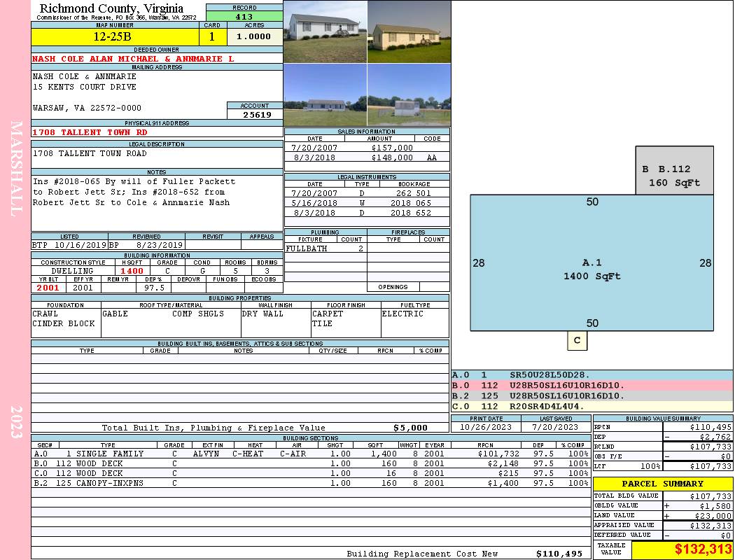The height and width of the screenshot is (560, 735).
Task: Select the yellow map number 12-25B field
Action: click(115, 36)
